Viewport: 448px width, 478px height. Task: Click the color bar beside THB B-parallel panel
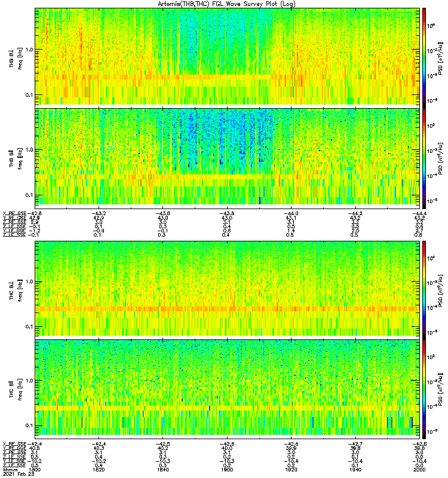[424, 158]
